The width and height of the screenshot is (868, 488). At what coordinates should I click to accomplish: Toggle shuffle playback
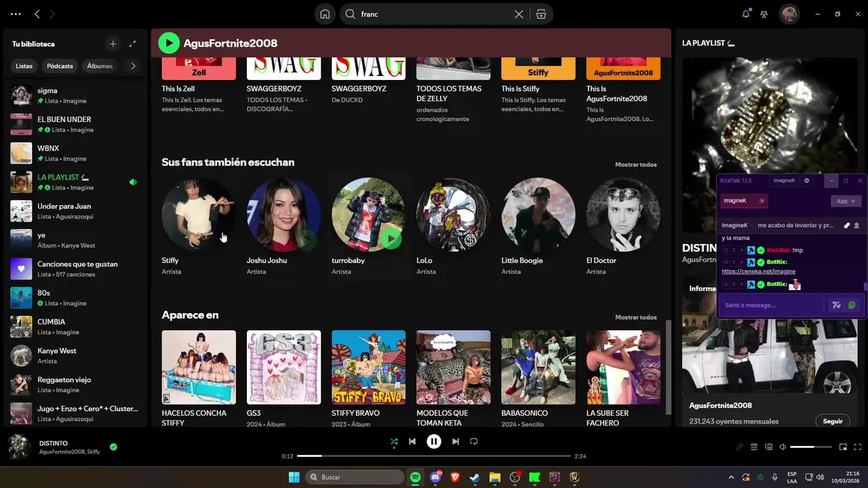click(394, 441)
